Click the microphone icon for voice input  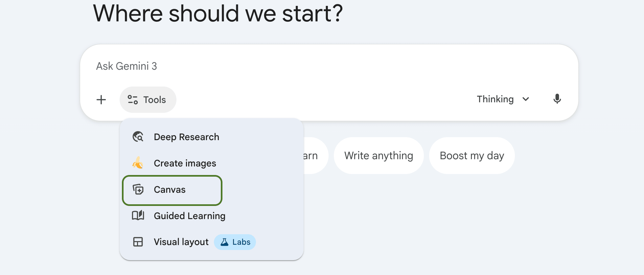pos(557,99)
